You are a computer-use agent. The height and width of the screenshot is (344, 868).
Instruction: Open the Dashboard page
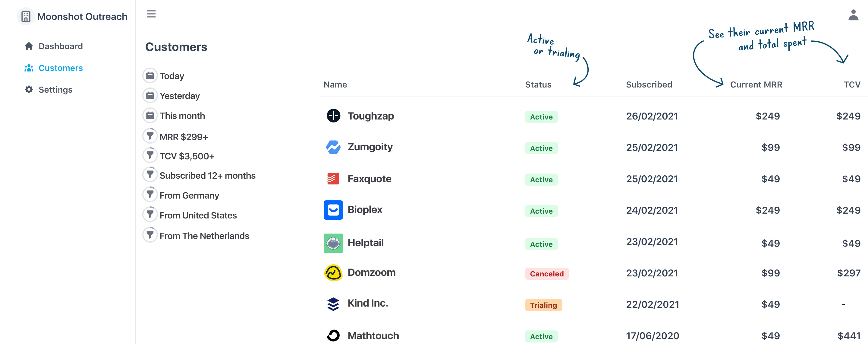click(60, 46)
